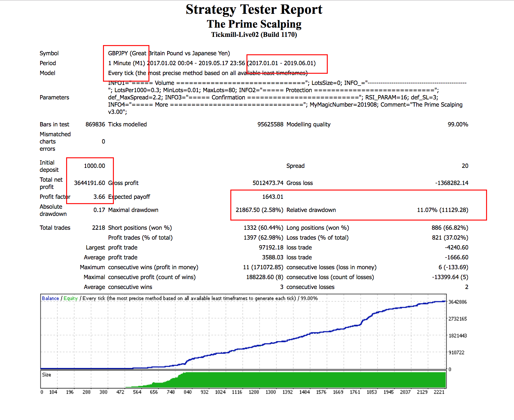514x420 pixels.
Task: Click the relative drawdown value 11.07% (11129.28)
Action: click(442, 210)
